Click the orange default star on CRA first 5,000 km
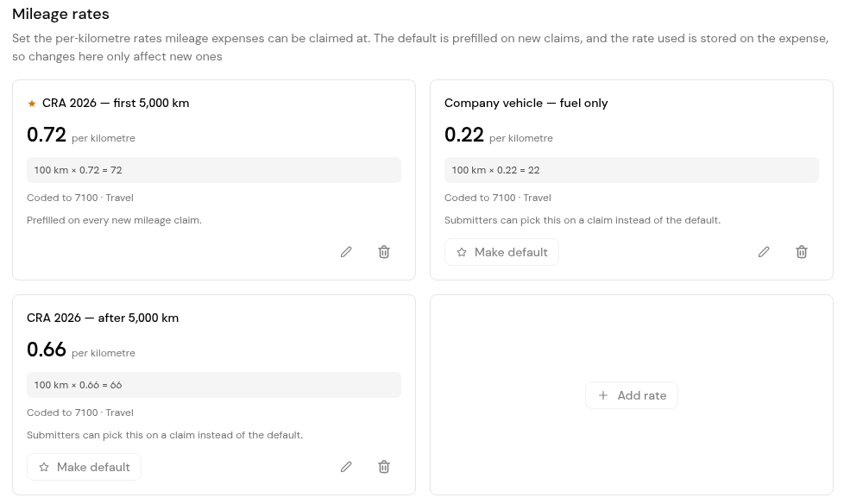 (32, 104)
